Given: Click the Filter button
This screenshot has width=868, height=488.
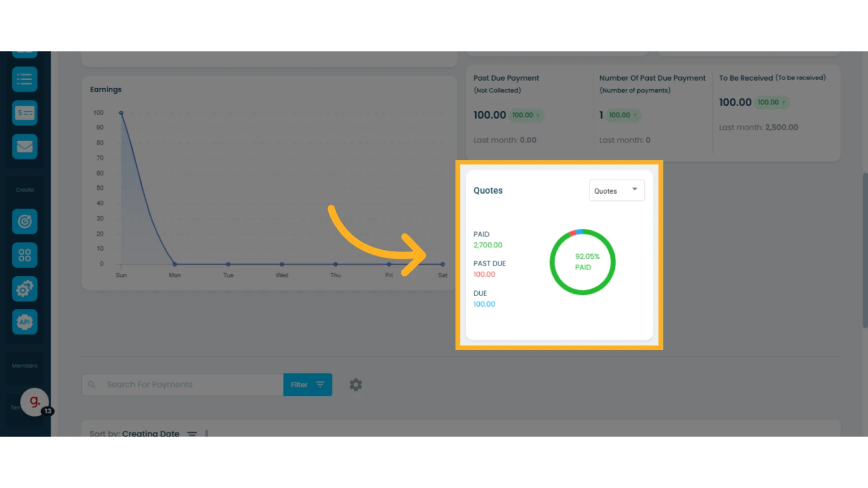Looking at the screenshot, I should coord(307,385).
